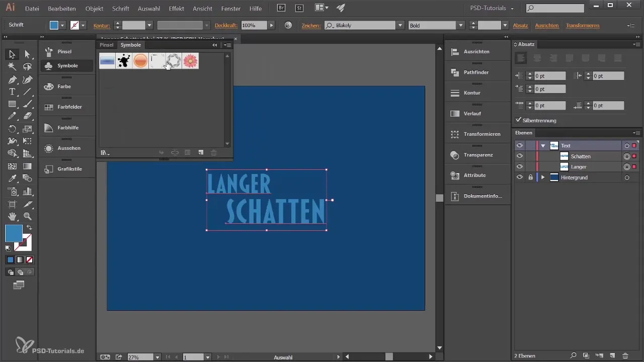Open Symbol Libraries menu in Symbole panel
Screen dimensions: 644x362
click(105, 152)
